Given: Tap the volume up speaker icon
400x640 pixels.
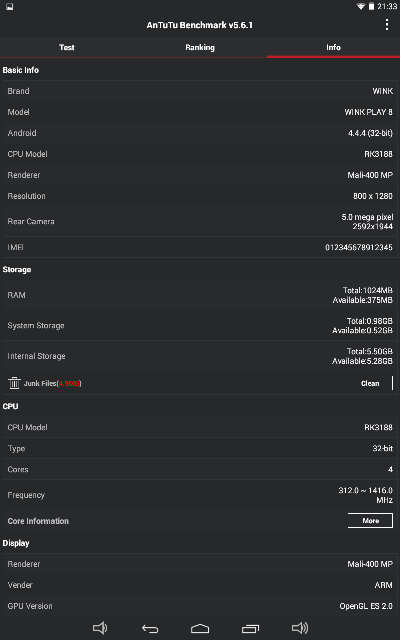Looking at the screenshot, I should tap(300, 628).
